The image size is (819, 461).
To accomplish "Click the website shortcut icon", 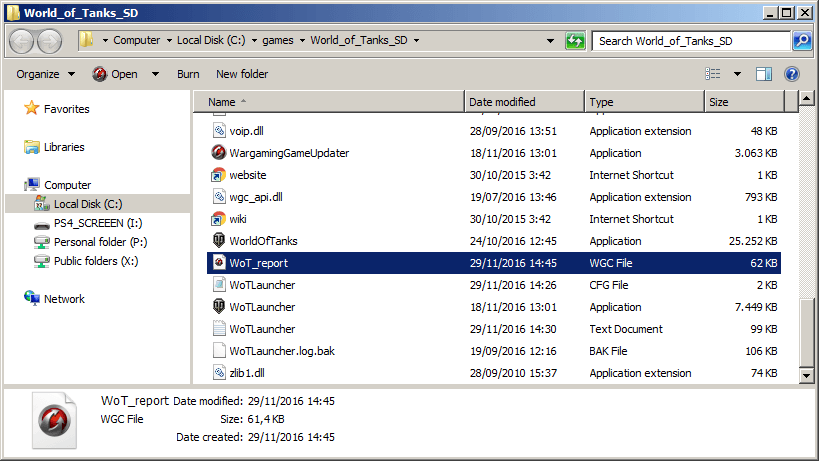I will pos(219,175).
